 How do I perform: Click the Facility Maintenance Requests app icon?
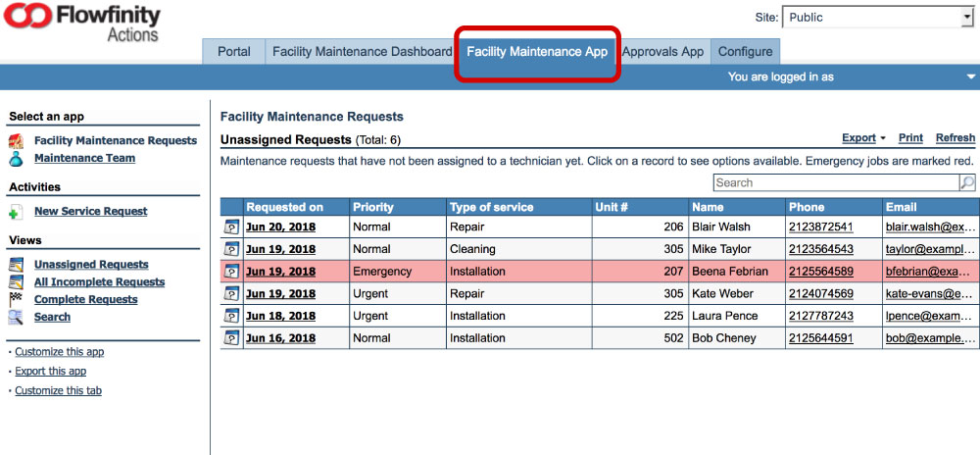tap(16, 141)
